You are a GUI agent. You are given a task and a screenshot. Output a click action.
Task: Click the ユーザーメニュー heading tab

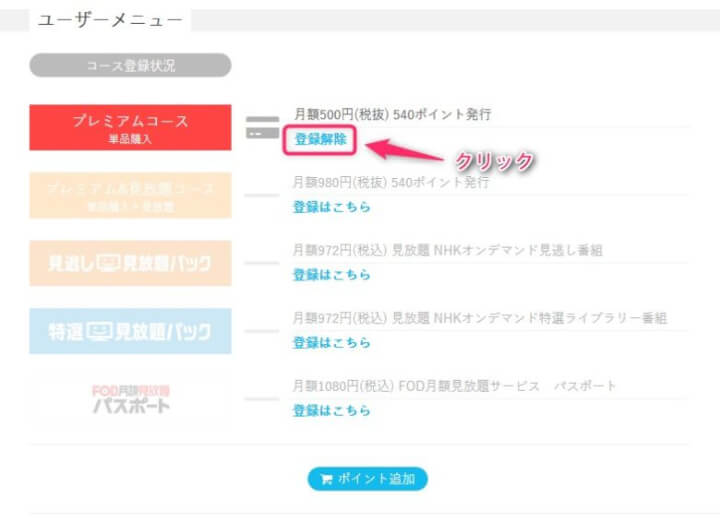click(110, 20)
